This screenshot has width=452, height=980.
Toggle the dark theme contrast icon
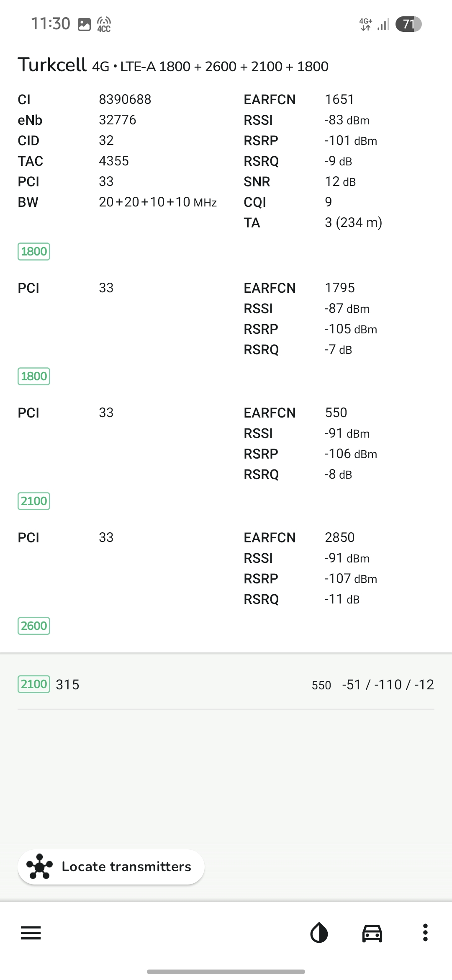[x=319, y=933]
